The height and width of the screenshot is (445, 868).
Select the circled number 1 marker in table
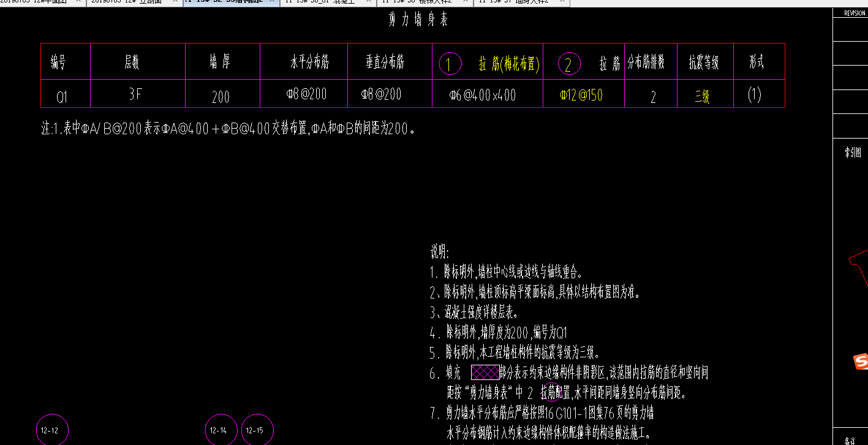(x=450, y=63)
